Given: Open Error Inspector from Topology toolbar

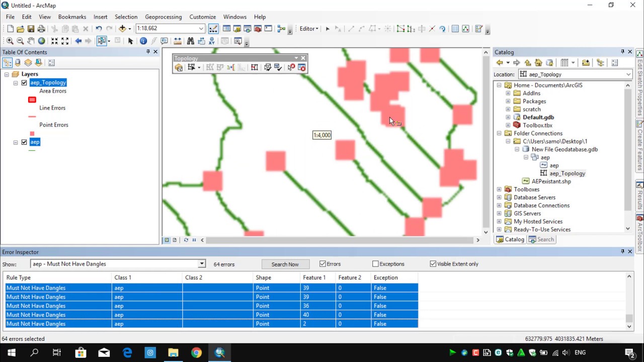Looking at the screenshot, I should 302,67.
